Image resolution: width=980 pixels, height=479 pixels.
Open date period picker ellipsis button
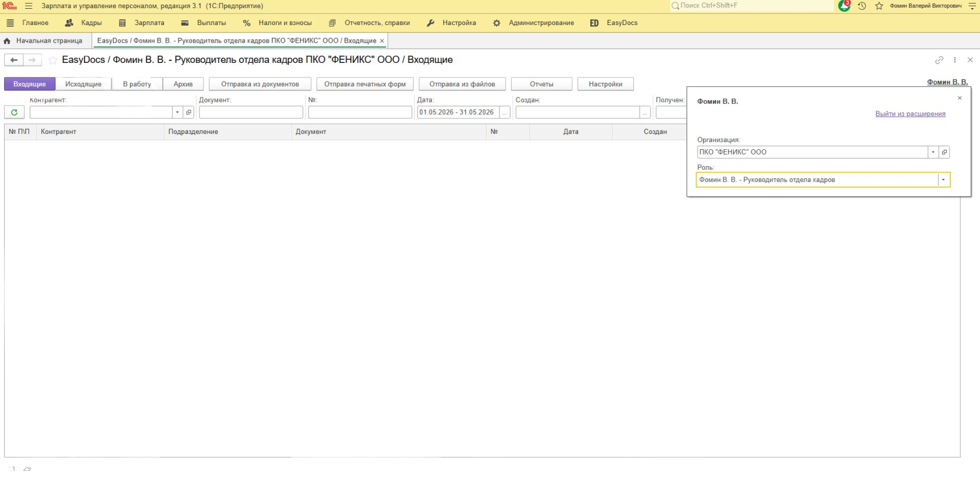pyautogui.click(x=505, y=112)
